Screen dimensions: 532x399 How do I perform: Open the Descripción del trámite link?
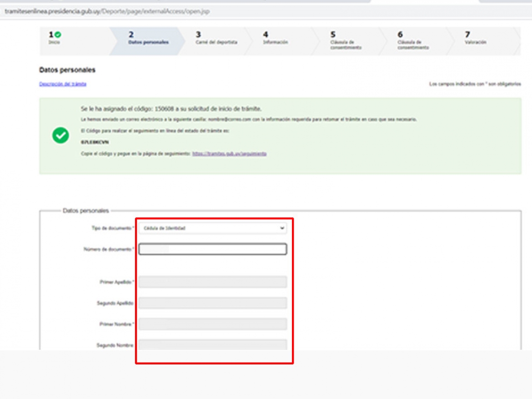click(63, 84)
